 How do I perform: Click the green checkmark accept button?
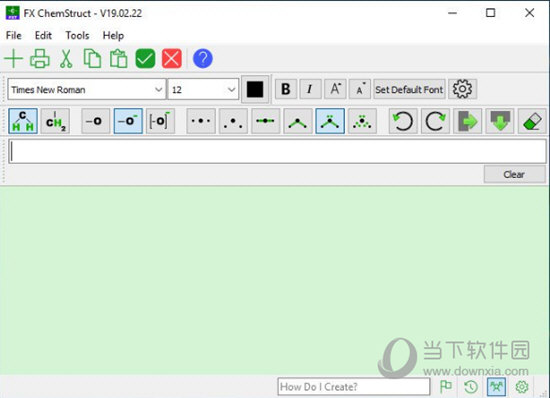[x=145, y=59]
